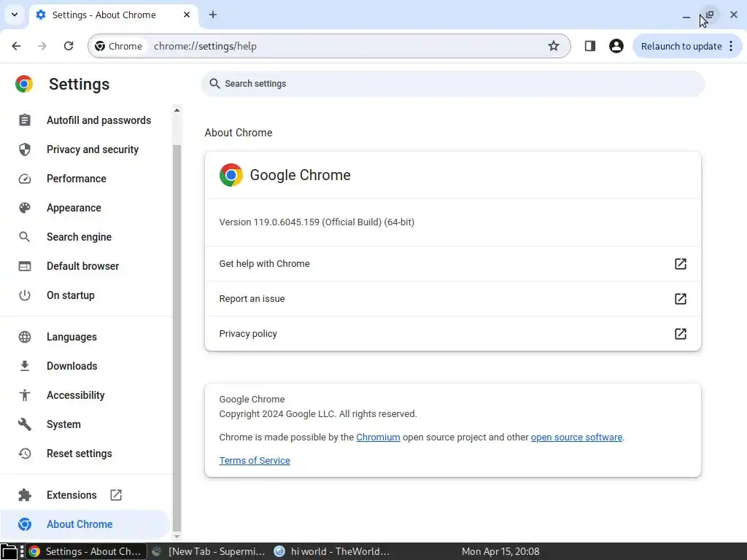Click the Downloads arrow icon
Image resolution: width=747 pixels, height=560 pixels.
25,366
